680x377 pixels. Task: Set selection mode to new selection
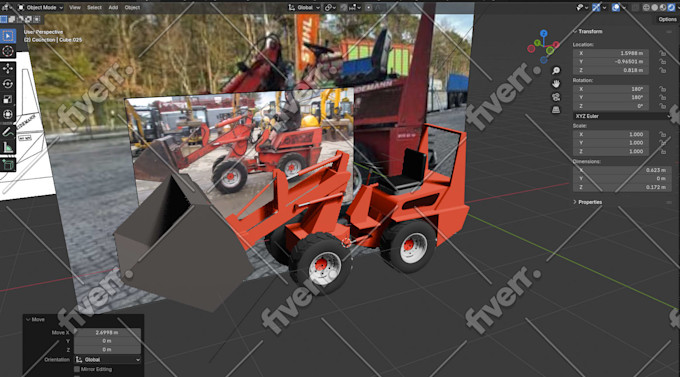point(3,20)
